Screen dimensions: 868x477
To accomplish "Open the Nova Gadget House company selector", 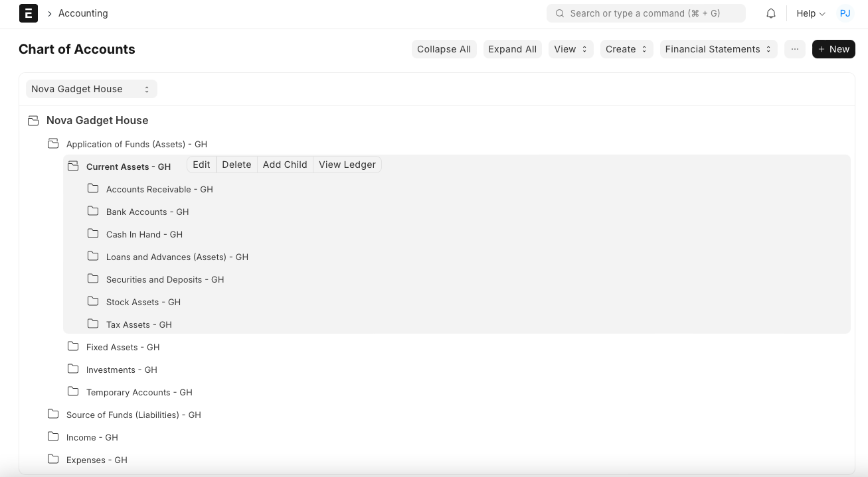I will [x=91, y=89].
